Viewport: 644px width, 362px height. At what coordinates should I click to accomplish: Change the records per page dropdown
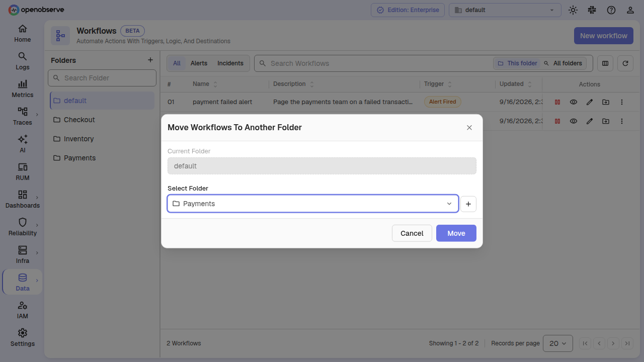[558, 343]
